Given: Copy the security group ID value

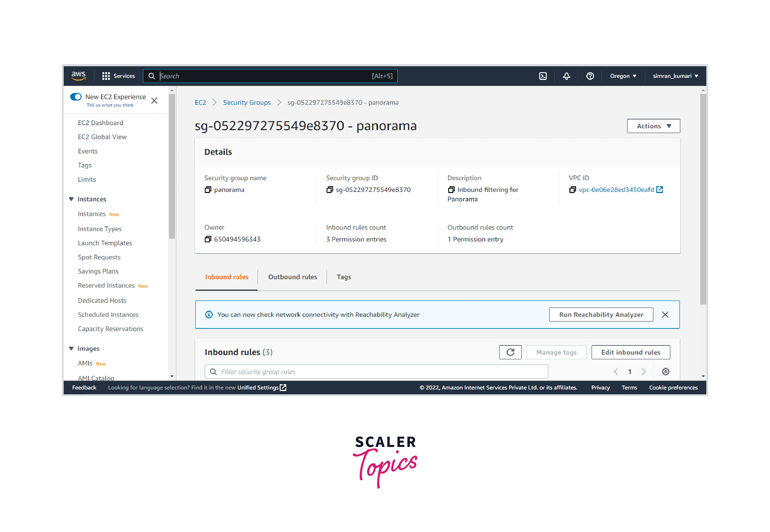Looking at the screenshot, I should point(329,190).
